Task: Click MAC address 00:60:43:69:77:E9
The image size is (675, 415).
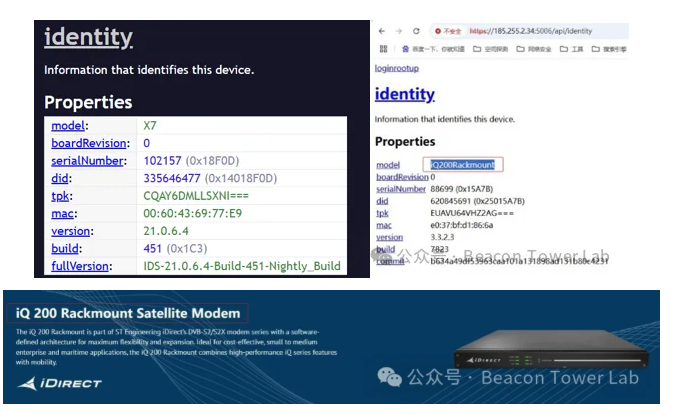Action: tap(192, 214)
